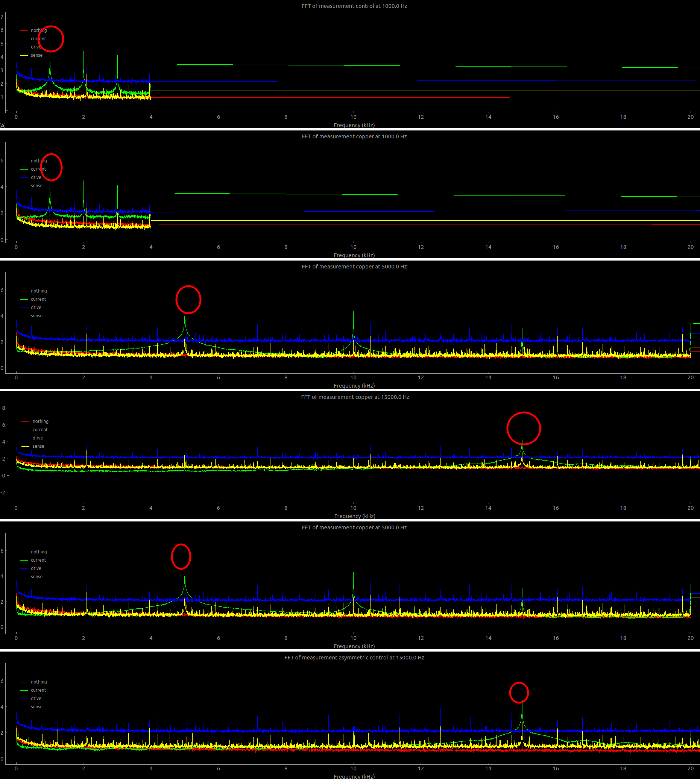
Task: Click title 'FFT of measurement control at 1000.0 Hz'
Action: [x=354, y=6]
